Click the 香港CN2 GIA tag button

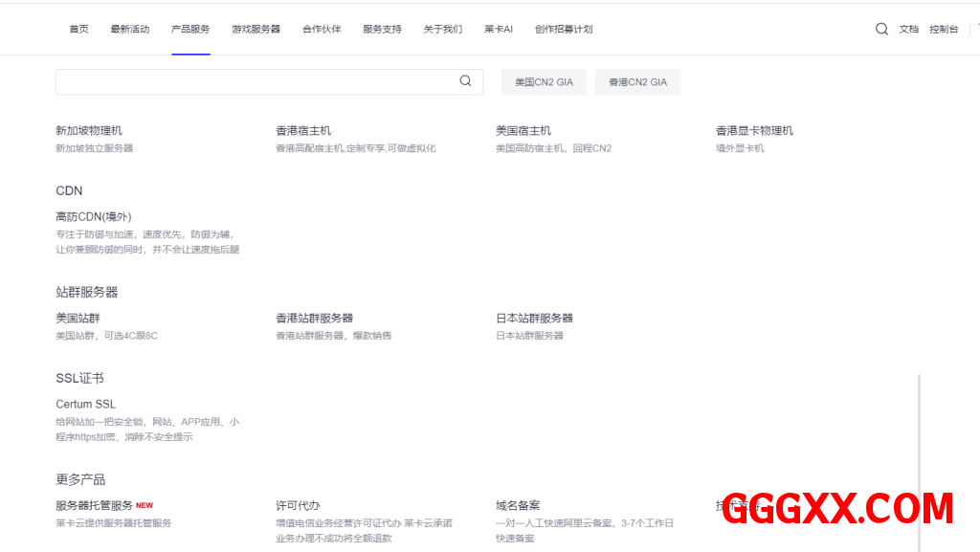[637, 82]
